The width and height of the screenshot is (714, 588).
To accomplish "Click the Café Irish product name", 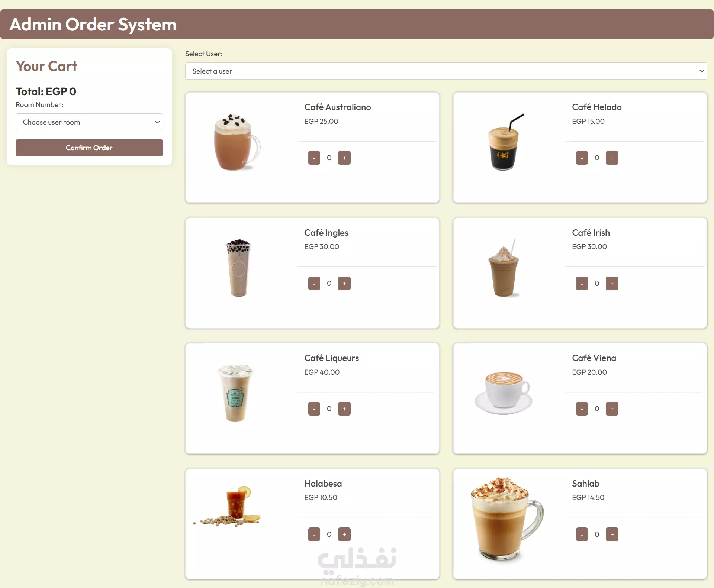I will point(591,233).
